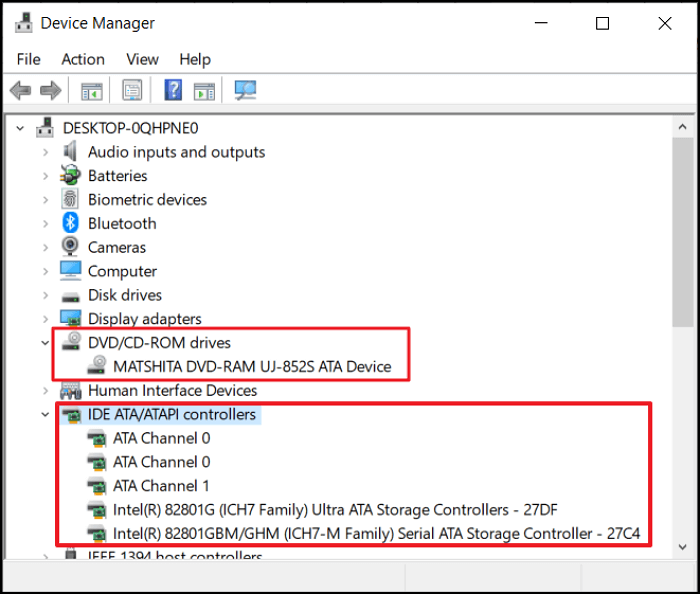
Task: Select Intel(R) 82801G Ultra ATA Storage Controllers
Action: click(x=335, y=510)
